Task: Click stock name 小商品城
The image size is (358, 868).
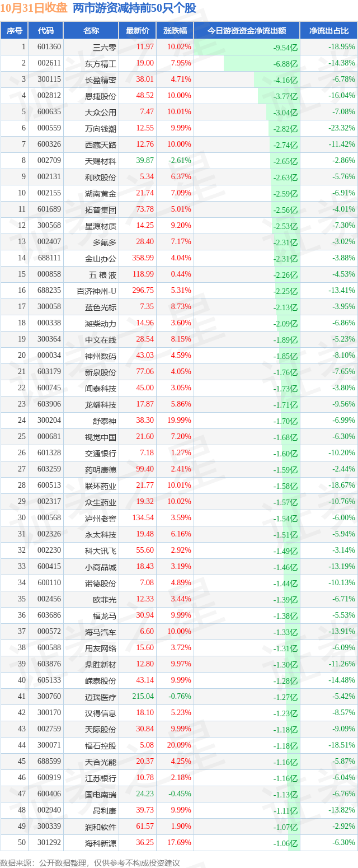Action: click(101, 567)
